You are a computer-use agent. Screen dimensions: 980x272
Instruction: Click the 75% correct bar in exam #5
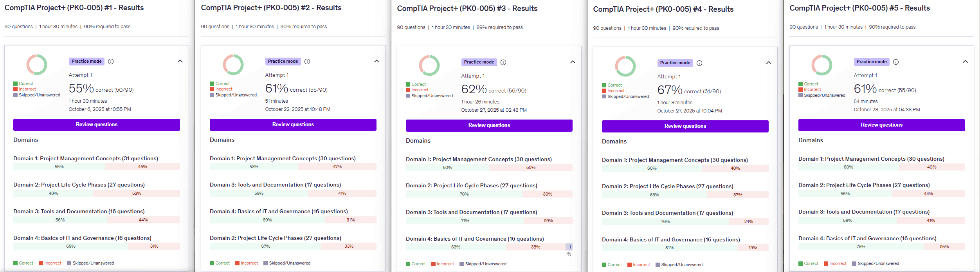point(861,247)
